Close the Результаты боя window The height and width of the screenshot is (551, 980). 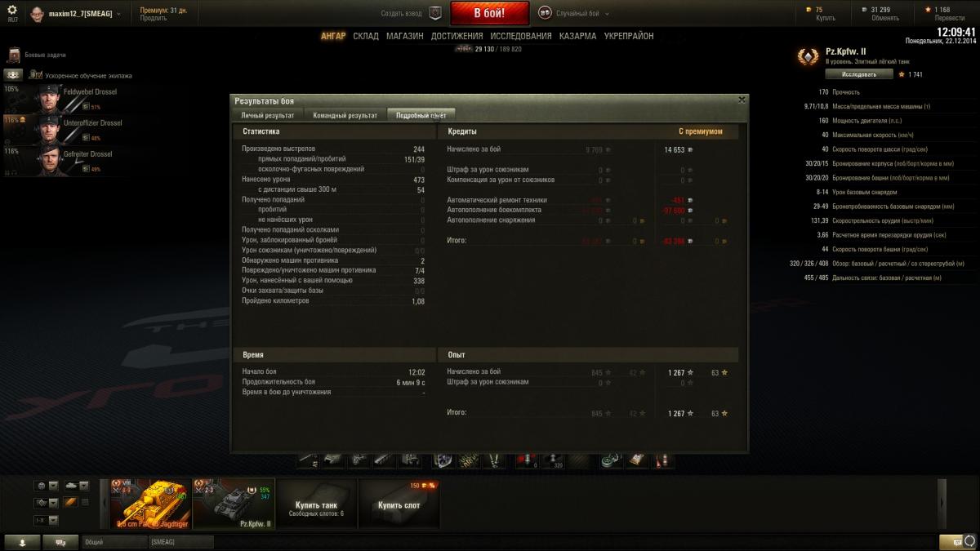[742, 100]
